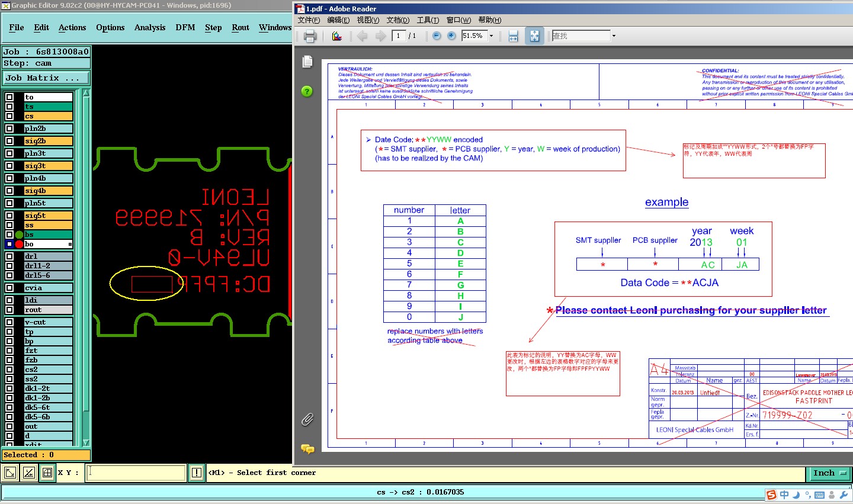
Task: Toggle the drl layer checkbox
Action: 9,256
